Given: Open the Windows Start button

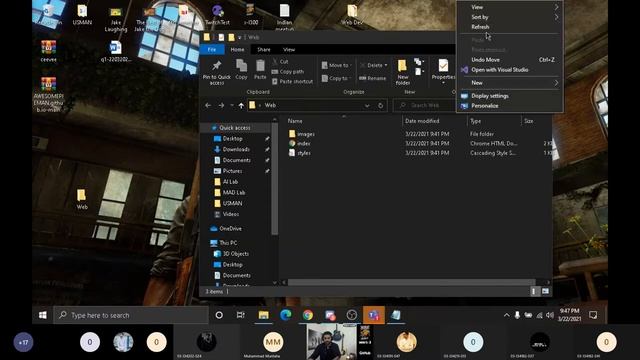Looking at the screenshot, I should [42, 315].
